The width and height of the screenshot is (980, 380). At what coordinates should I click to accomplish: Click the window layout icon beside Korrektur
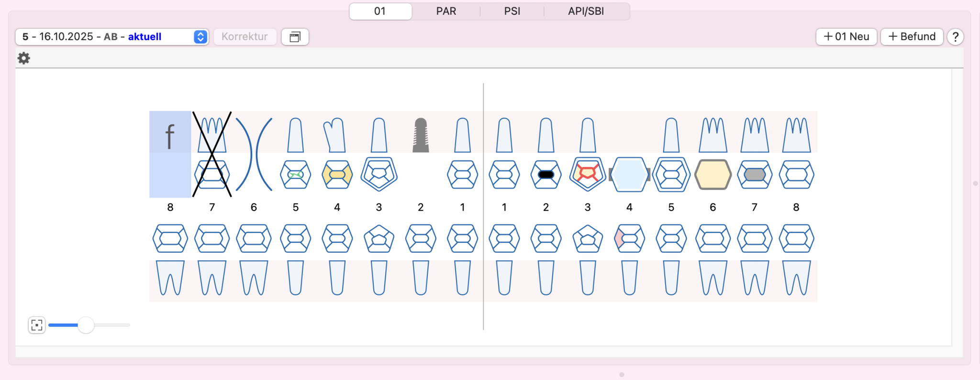pyautogui.click(x=295, y=37)
